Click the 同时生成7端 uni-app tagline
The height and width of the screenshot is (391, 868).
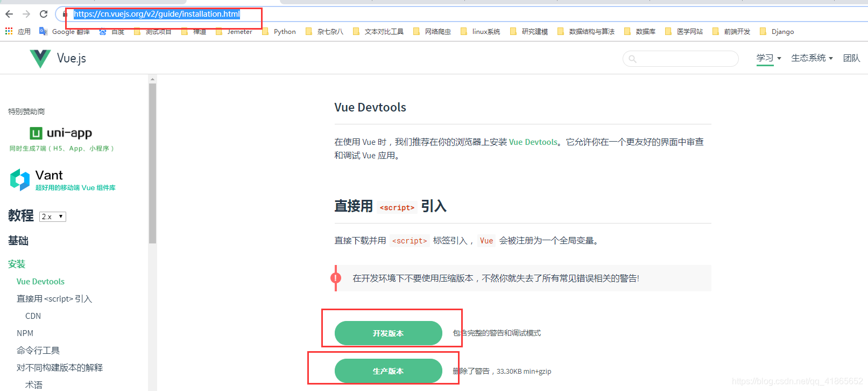coord(61,149)
